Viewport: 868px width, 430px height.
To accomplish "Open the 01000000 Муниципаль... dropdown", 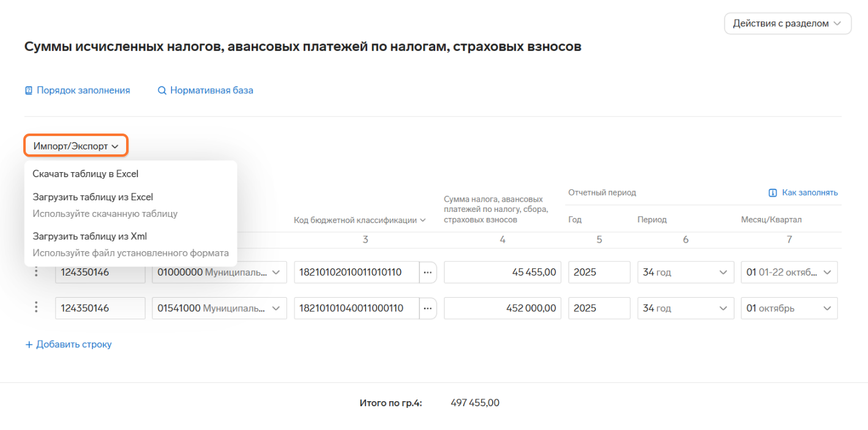I will [219, 272].
